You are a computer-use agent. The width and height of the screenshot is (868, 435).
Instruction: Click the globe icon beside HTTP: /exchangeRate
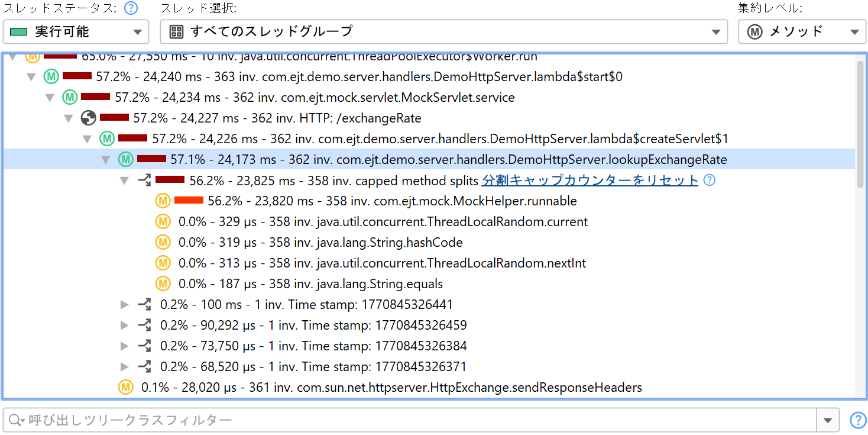pyautogui.click(x=88, y=118)
